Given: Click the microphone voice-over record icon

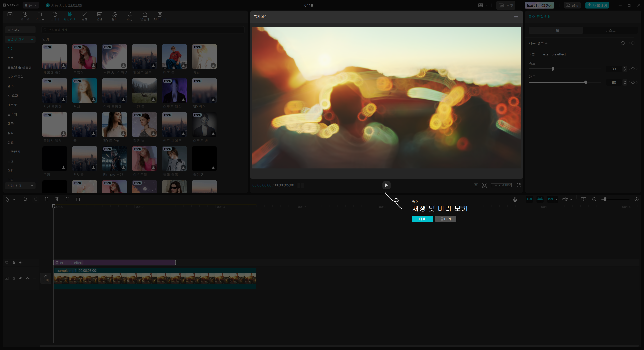Looking at the screenshot, I should pyautogui.click(x=515, y=199).
